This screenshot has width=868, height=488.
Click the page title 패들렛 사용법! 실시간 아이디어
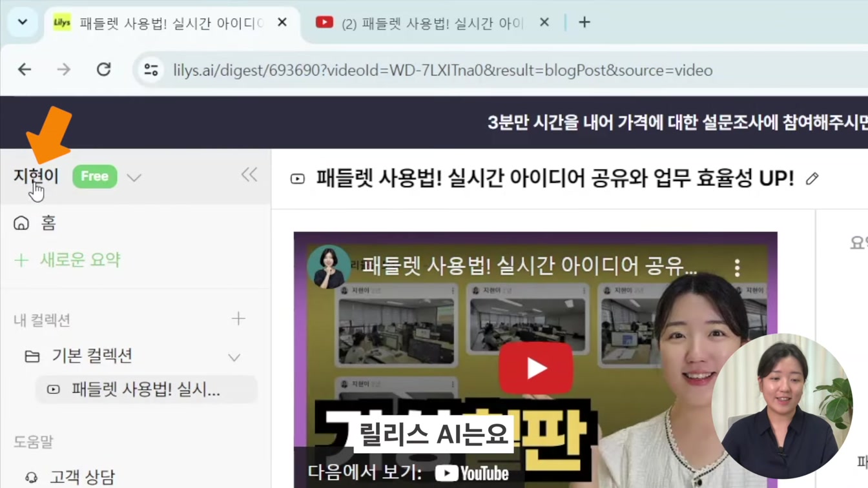point(555,179)
